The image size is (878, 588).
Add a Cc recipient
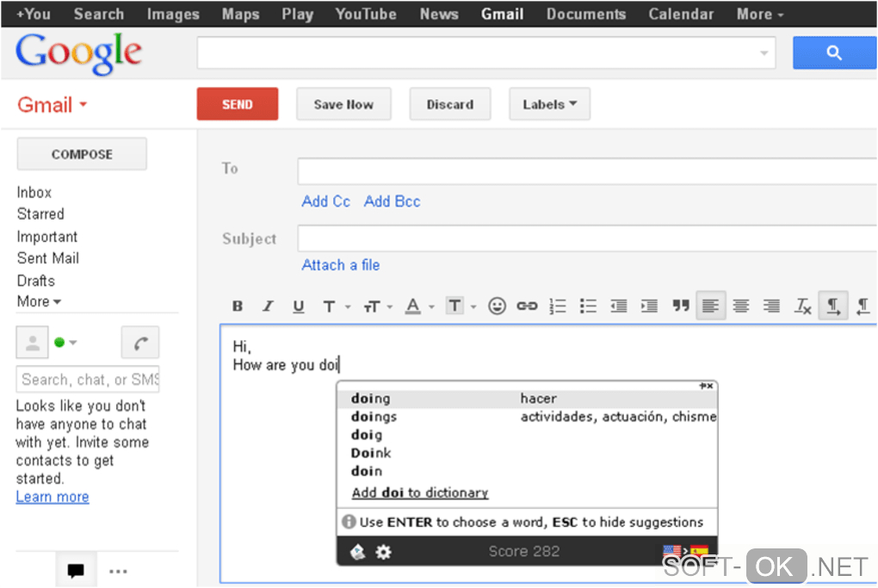coord(326,201)
